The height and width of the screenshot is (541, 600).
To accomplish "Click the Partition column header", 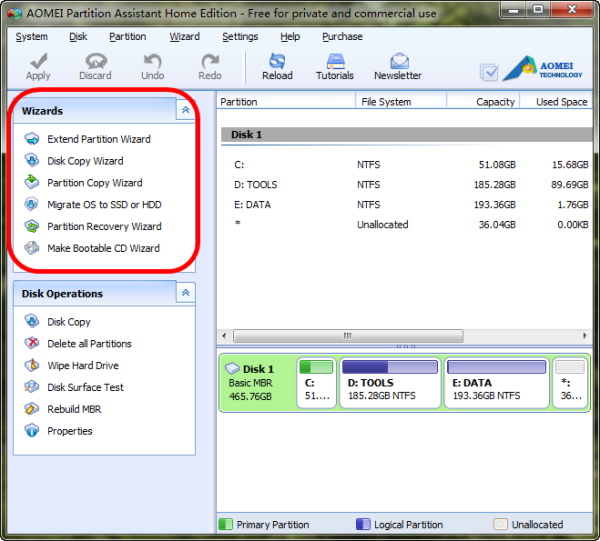I will [x=286, y=102].
